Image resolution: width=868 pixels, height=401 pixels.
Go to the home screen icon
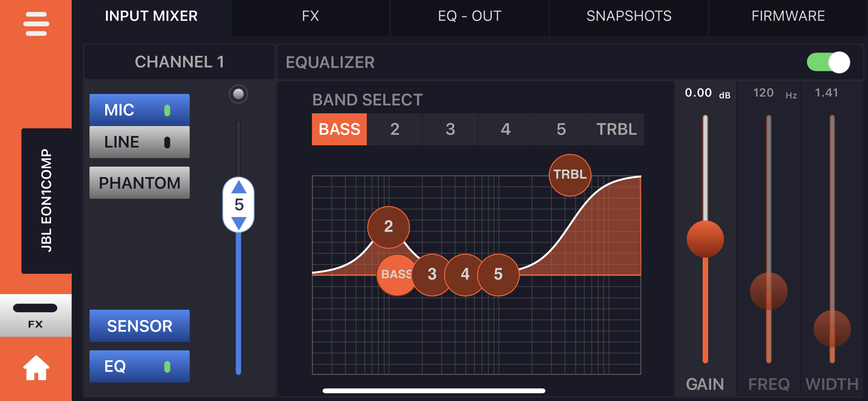(36, 368)
